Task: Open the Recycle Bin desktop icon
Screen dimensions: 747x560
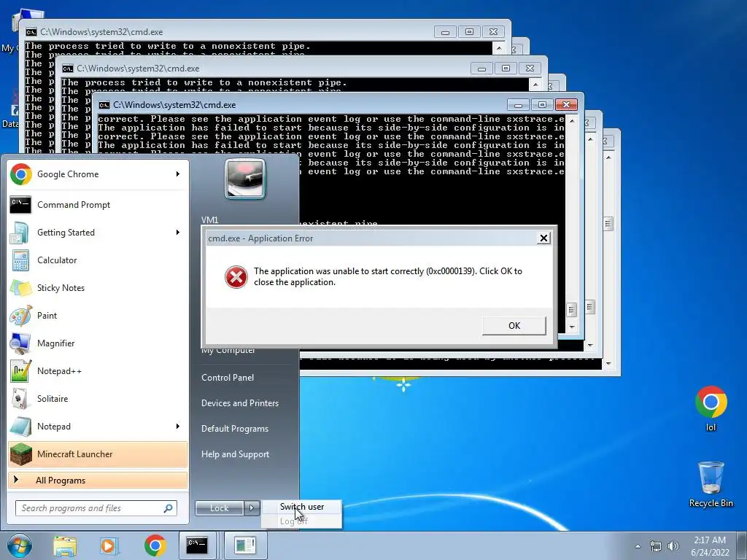Action: 711,484
